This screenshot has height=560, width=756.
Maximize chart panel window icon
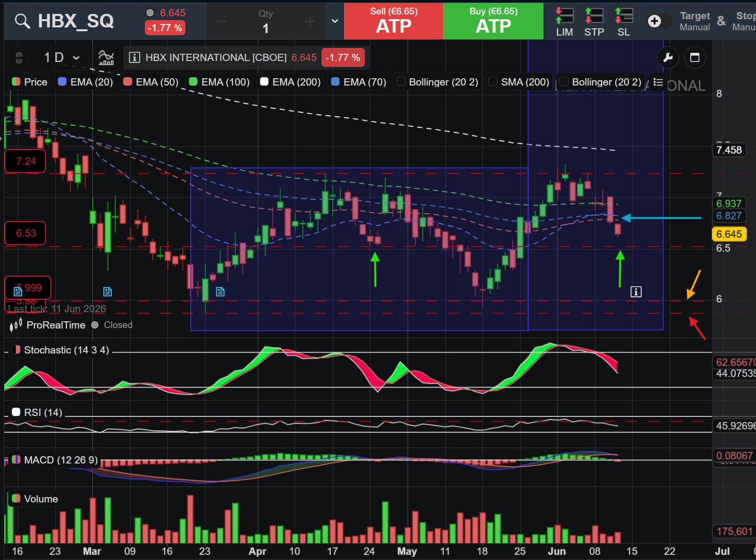(695, 58)
